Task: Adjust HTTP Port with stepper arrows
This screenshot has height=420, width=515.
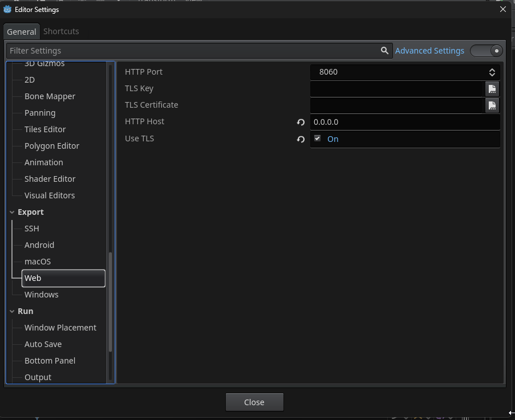Action: (x=492, y=72)
